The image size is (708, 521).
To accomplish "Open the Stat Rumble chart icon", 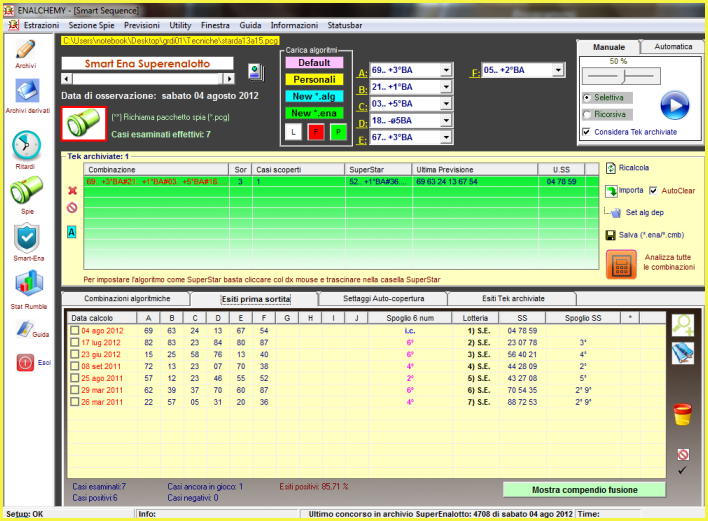I will tap(29, 284).
